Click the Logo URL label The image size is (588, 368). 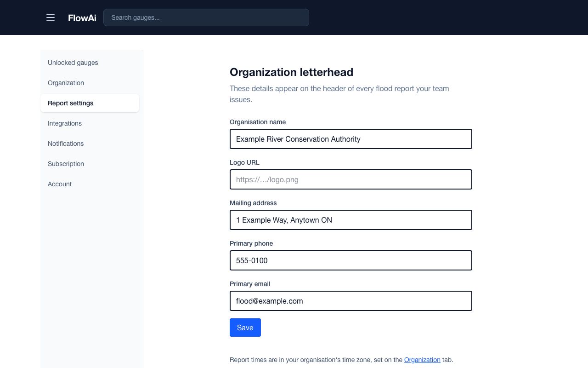[244, 162]
